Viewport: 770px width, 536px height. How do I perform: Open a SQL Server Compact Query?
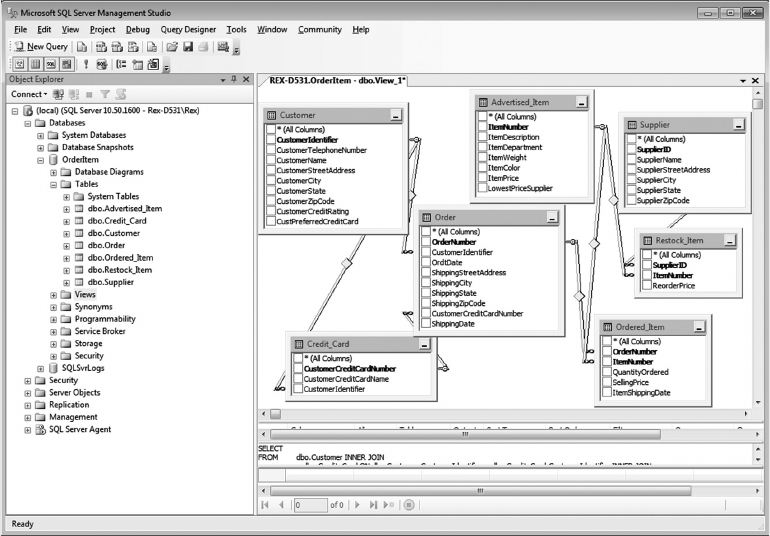(152, 47)
